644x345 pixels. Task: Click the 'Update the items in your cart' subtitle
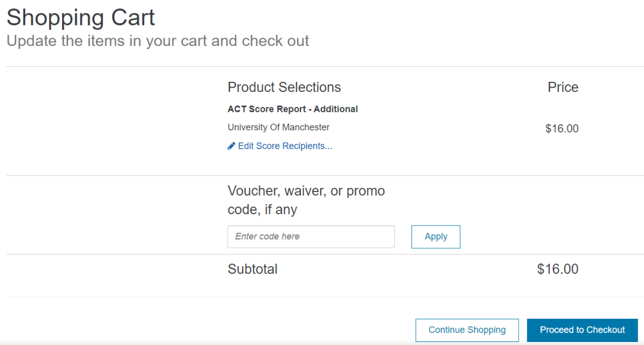(x=157, y=41)
